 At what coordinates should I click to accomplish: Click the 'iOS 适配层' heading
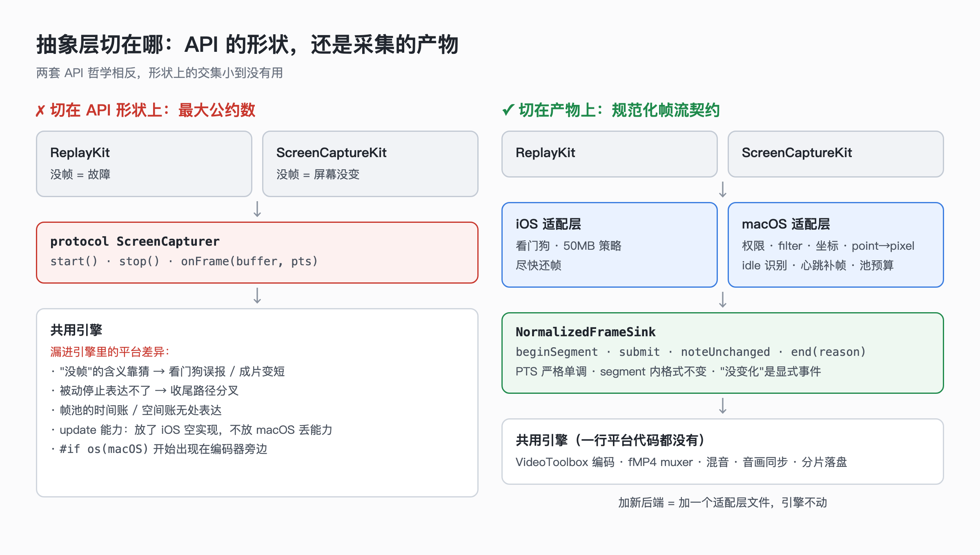tap(548, 224)
